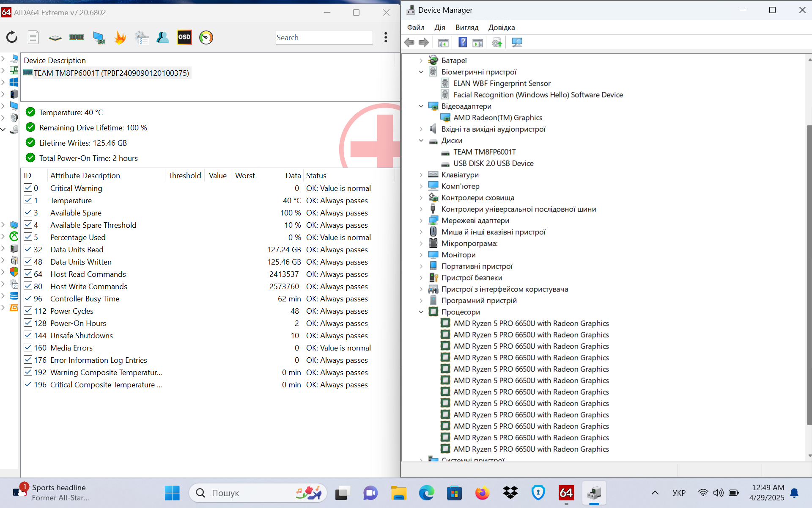Viewport: 812px width, 508px height.
Task: Click the Device Manager vertical scrollbar
Action: (x=809, y=275)
